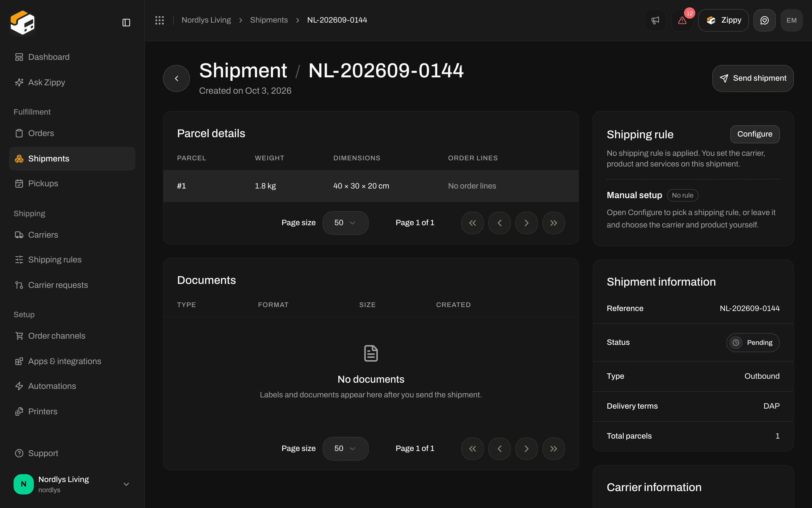Image resolution: width=812 pixels, height=508 pixels.
Task: Open Shipments in the sidebar
Action: point(72,159)
